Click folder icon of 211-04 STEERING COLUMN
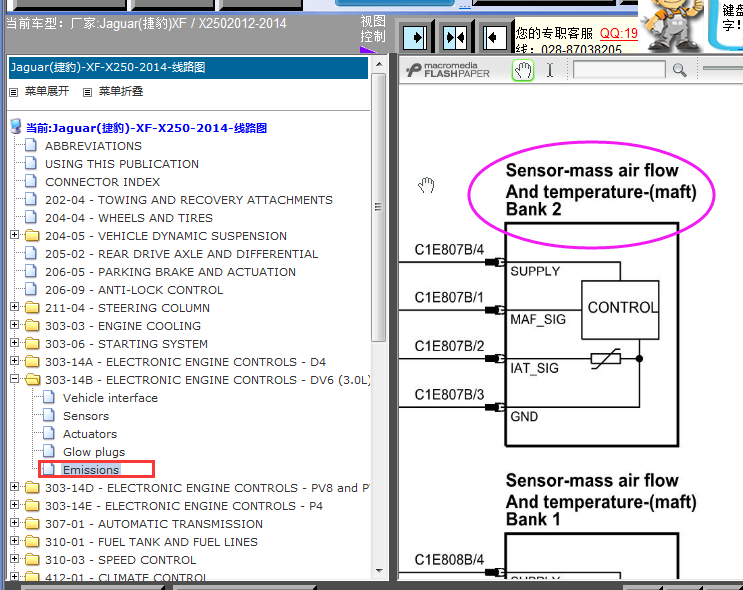The width and height of the screenshot is (743, 590). click(32, 308)
